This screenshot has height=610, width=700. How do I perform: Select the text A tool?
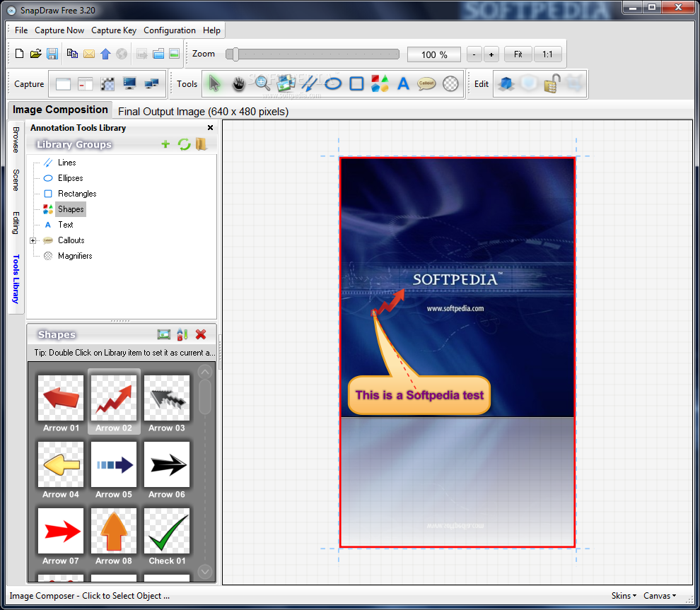403,83
